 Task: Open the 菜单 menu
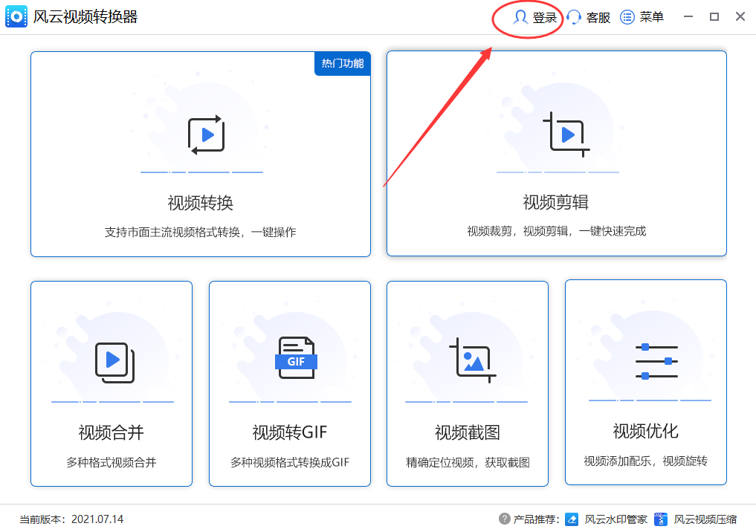click(x=652, y=17)
